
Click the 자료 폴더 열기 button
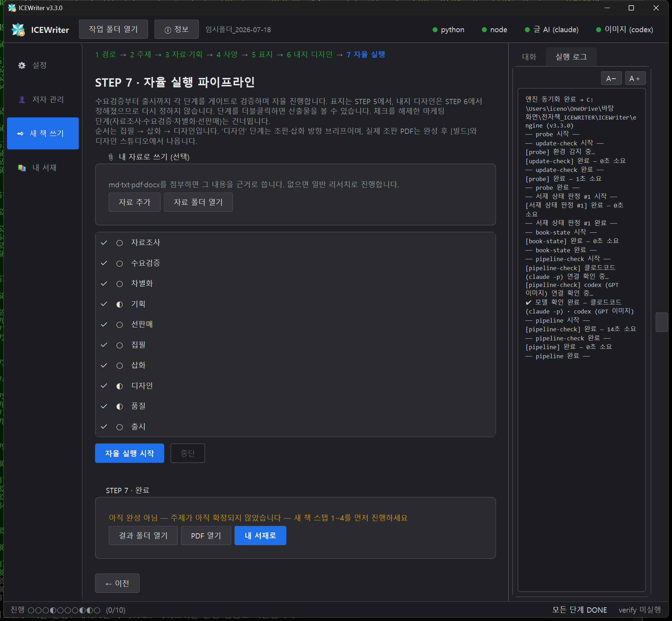click(x=198, y=202)
